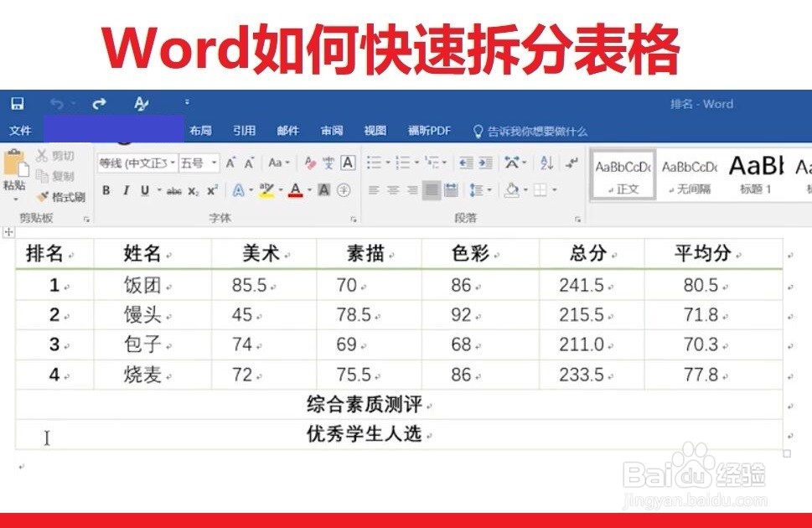Screen dimensions: 812x528
Task: Click the numbered list icon
Action: pos(403,163)
